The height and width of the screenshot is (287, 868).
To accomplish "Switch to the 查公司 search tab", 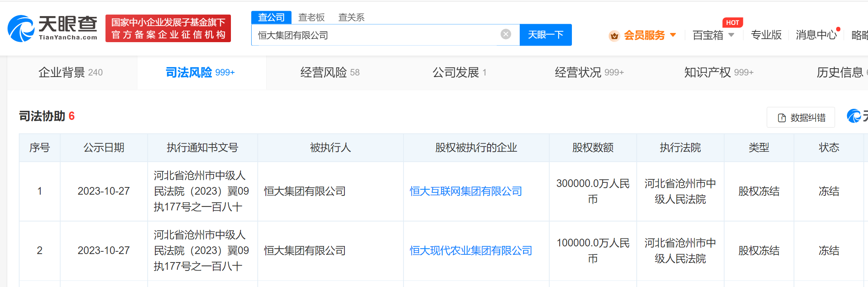I will 272,17.
